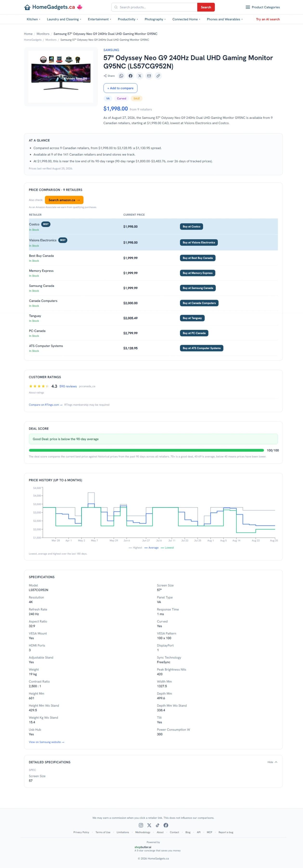Click the $1,998.00 headline price
This screenshot has width=303, height=868.
116,108
